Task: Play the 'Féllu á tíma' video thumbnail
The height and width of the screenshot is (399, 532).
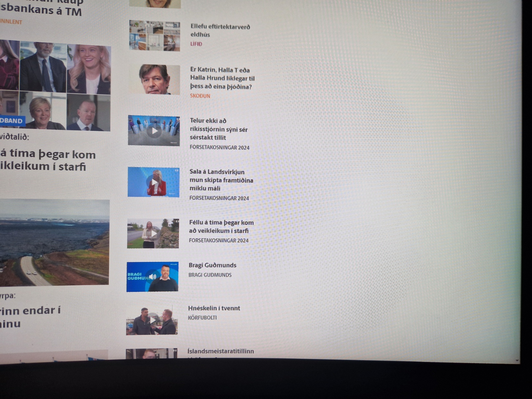Action: [x=154, y=233]
